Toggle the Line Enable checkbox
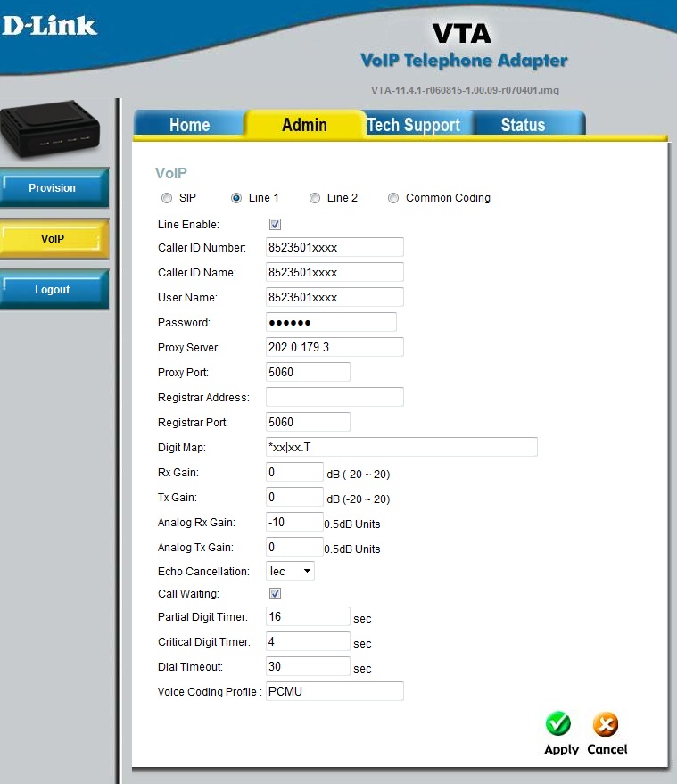This screenshot has width=677, height=784. 275,224
